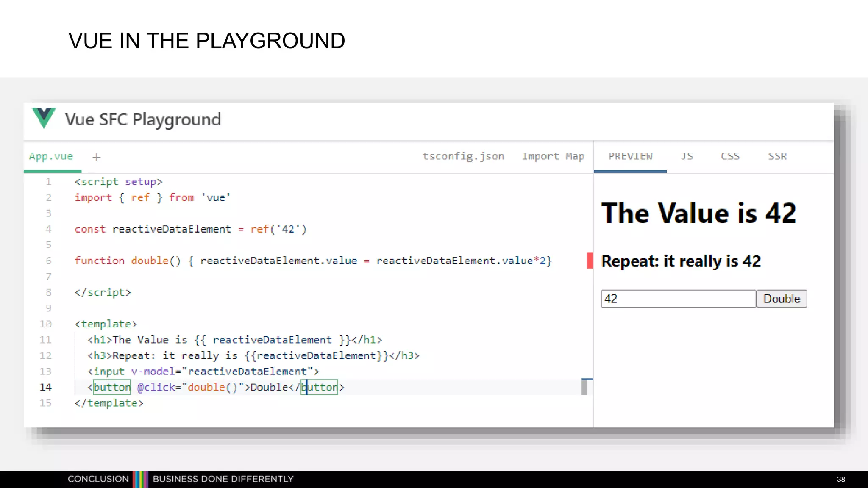This screenshot has width=868, height=488.
Task: Select the App.vue file tab
Action: pyautogui.click(x=51, y=156)
